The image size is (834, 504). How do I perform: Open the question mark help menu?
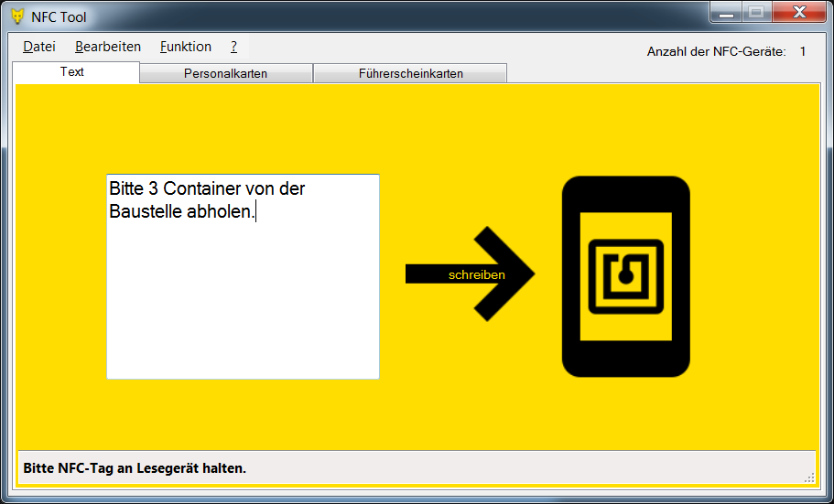[x=233, y=47]
